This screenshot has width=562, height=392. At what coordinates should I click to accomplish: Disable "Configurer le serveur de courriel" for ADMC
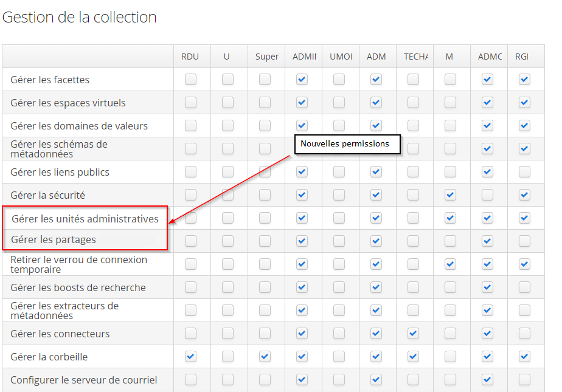(487, 379)
